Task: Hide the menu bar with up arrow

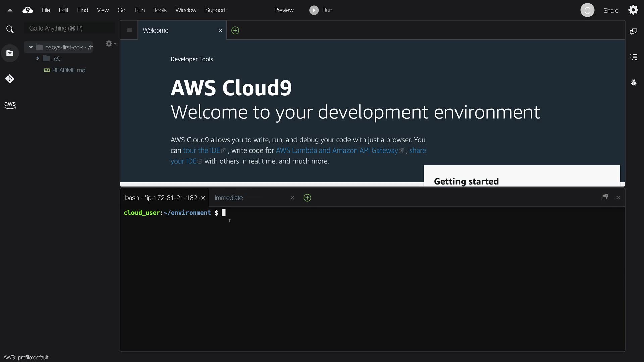Action: pyautogui.click(x=10, y=10)
